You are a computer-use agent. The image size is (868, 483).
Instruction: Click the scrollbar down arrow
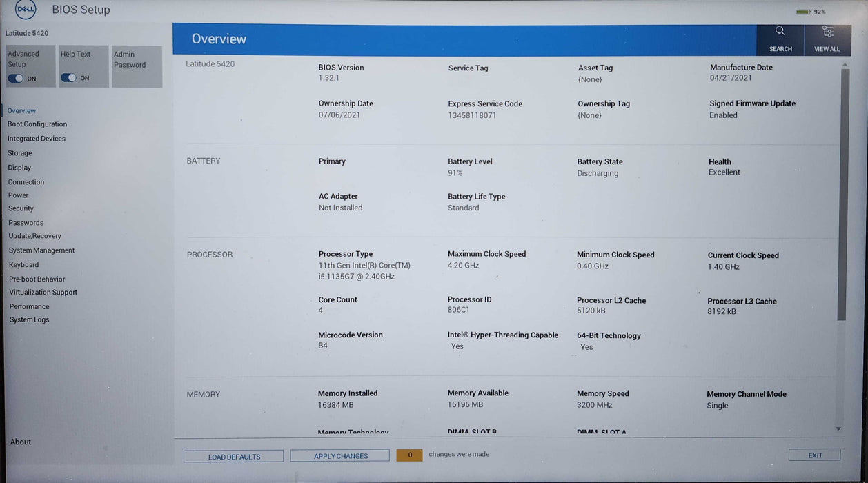coord(840,428)
